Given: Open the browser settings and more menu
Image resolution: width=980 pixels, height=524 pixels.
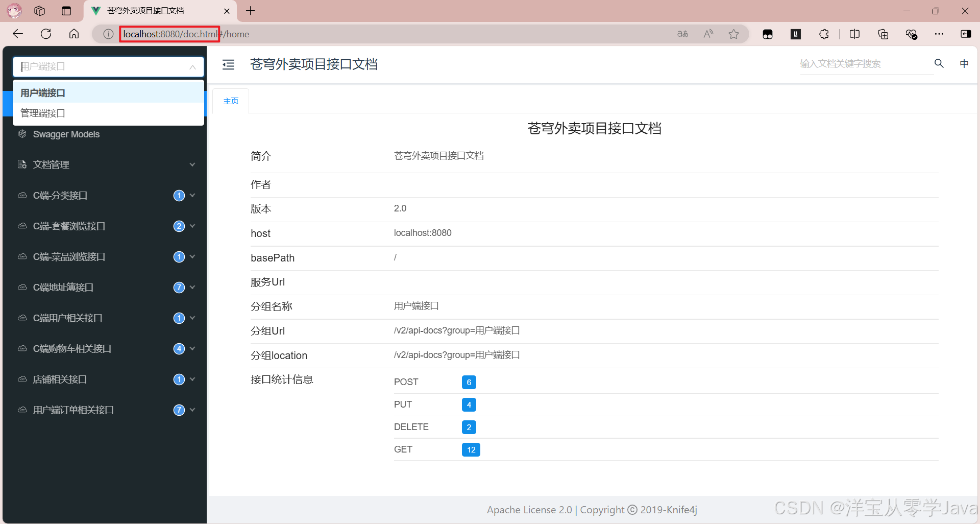Looking at the screenshot, I should point(939,34).
